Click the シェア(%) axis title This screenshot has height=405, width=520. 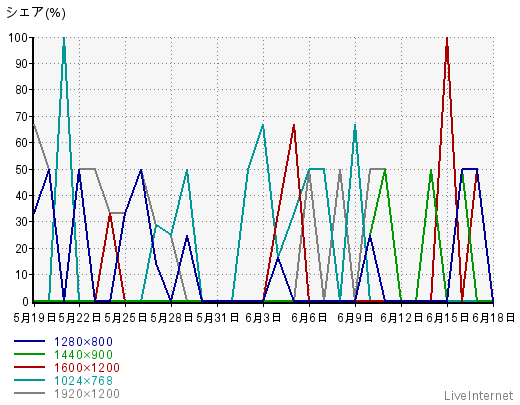click(x=36, y=13)
